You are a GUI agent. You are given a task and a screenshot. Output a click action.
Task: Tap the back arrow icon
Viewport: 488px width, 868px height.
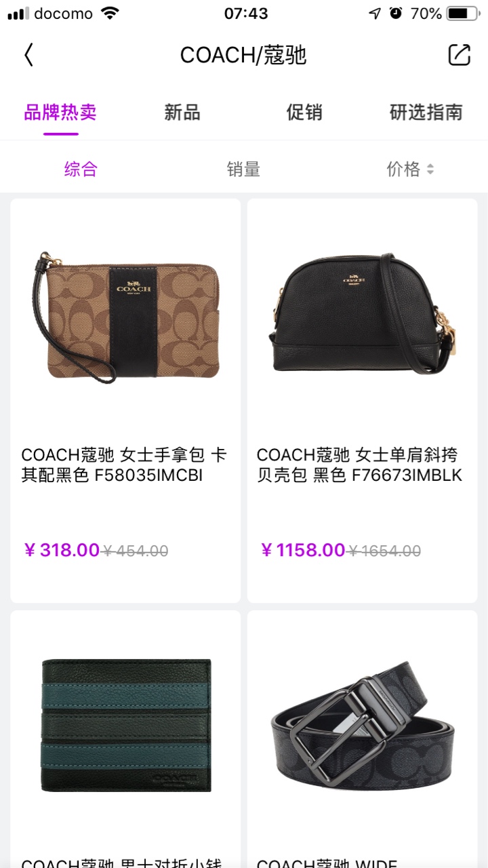coord(28,55)
